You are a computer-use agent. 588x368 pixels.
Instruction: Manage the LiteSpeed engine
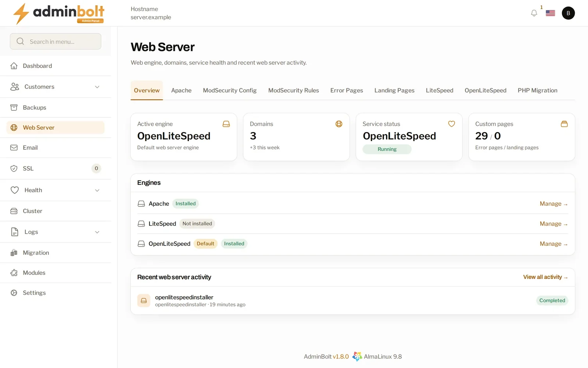[x=553, y=224]
